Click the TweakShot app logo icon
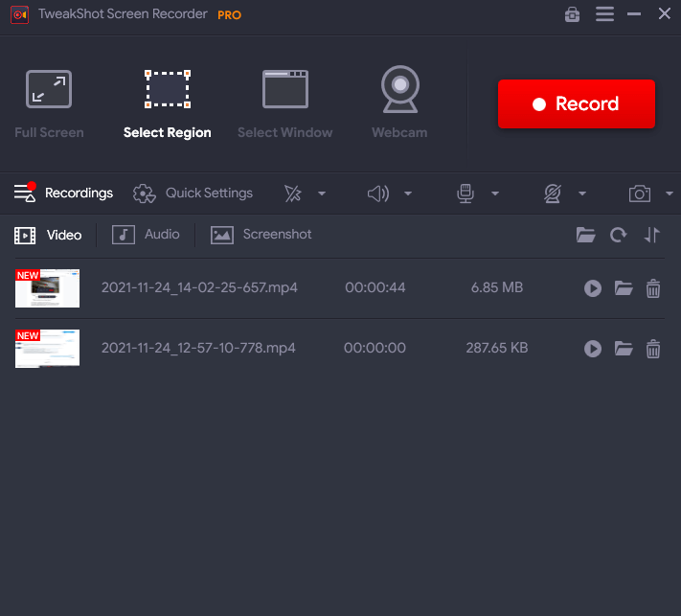The image size is (681, 616). click(19, 14)
